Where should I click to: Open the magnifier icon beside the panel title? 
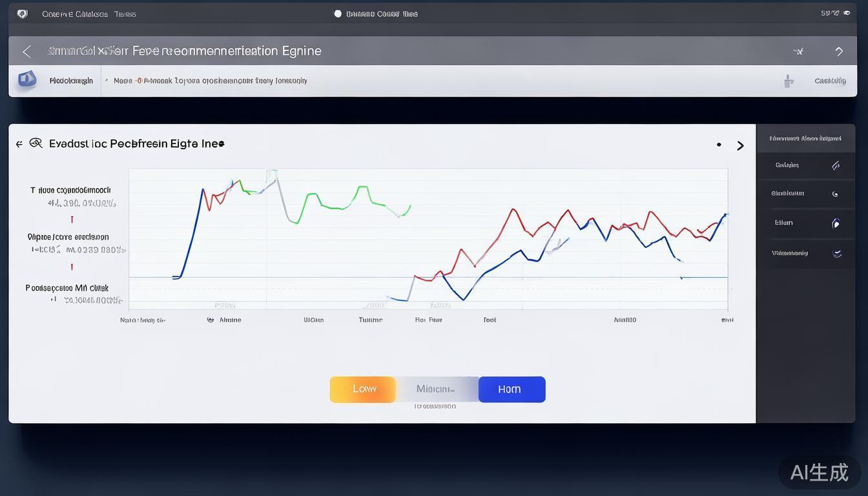click(x=36, y=143)
